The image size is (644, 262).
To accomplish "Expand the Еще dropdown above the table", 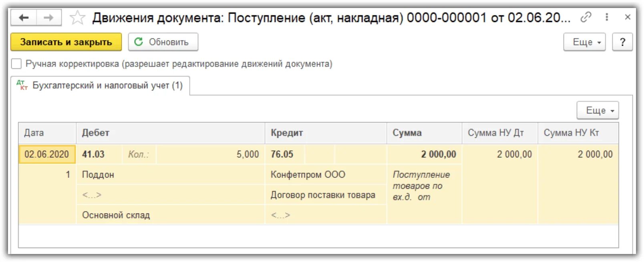I will 598,111.
